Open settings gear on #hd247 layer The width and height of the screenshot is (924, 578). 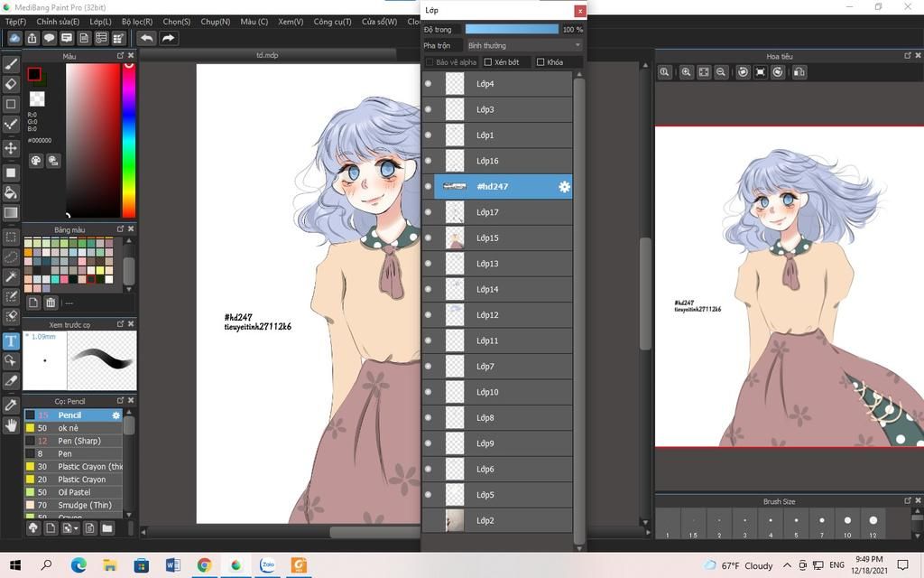coord(564,186)
